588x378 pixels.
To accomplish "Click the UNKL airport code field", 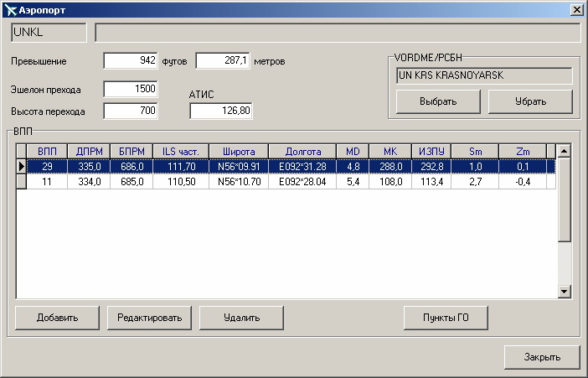I will pos(49,33).
